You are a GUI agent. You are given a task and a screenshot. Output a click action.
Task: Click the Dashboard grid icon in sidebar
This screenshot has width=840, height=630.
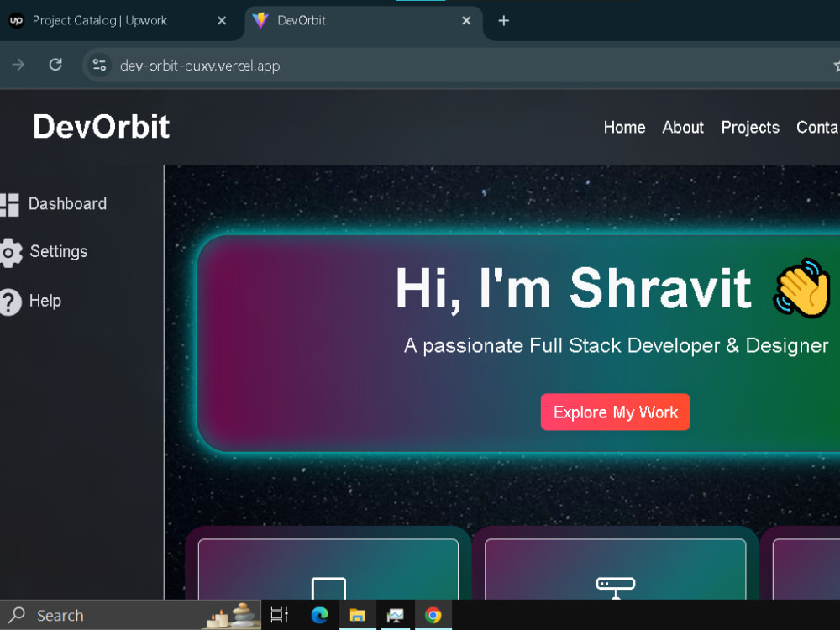(9, 204)
